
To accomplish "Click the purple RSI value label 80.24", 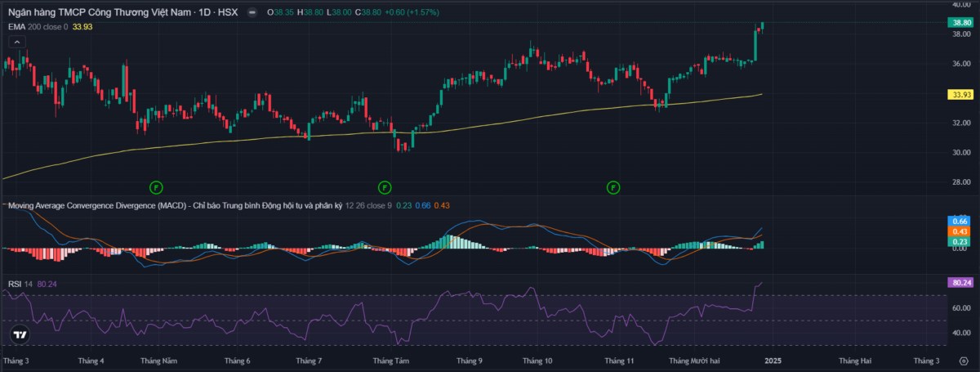I will [x=960, y=283].
